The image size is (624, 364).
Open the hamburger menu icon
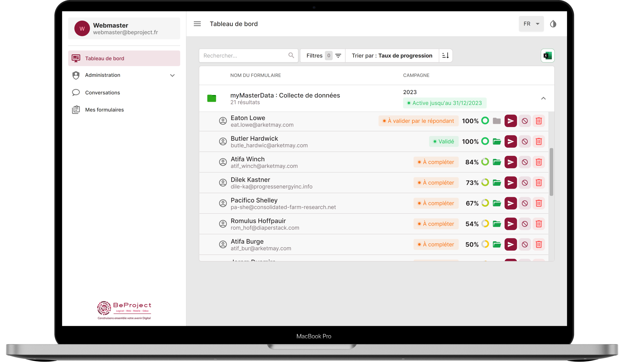[x=197, y=24]
